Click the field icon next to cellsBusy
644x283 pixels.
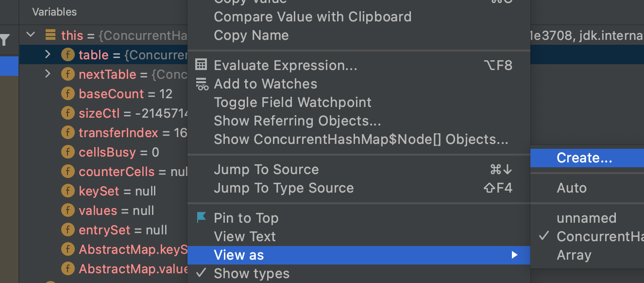(x=68, y=152)
